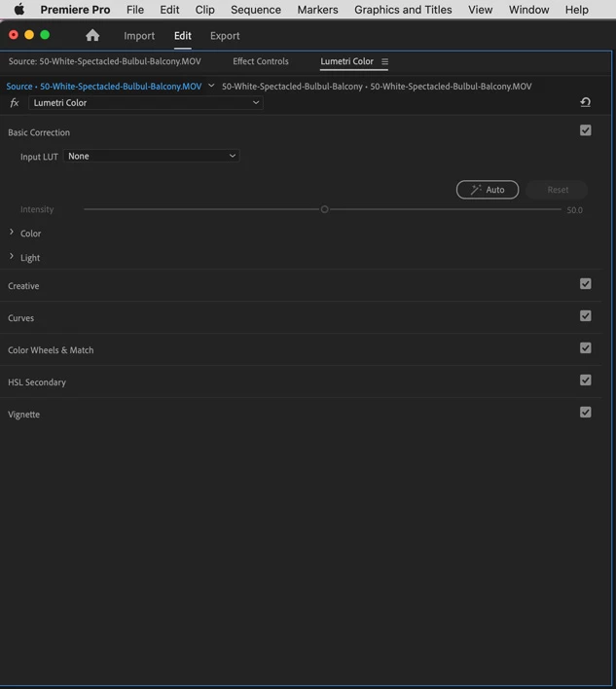Viewport: 616px width, 689px height.
Task: Expand the Color Wheels & Match section
Action: point(51,350)
